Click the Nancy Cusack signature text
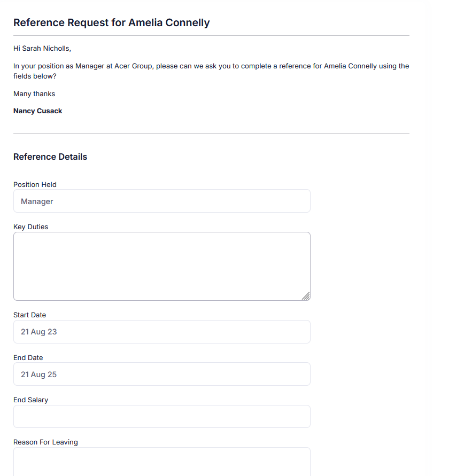This screenshot has width=472, height=476. click(37, 111)
